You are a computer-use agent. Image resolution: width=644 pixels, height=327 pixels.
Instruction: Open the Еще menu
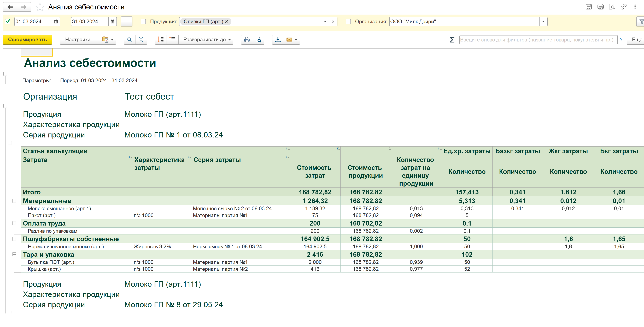[x=636, y=39]
